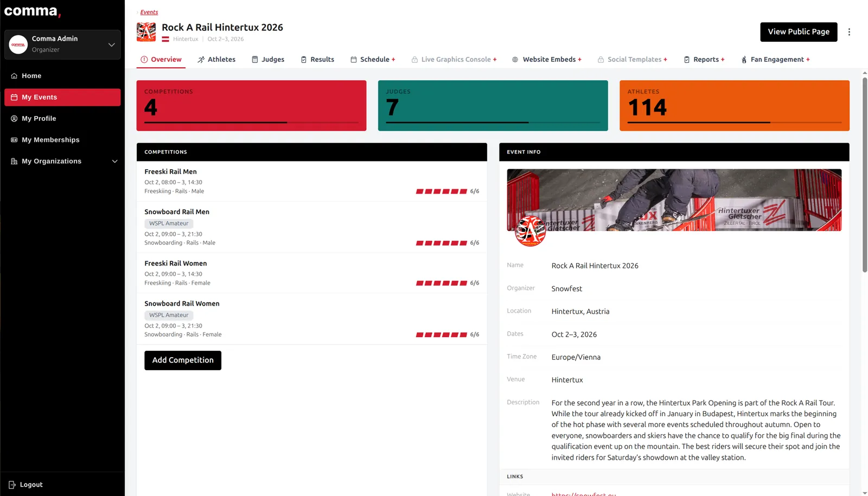Image resolution: width=868 pixels, height=496 pixels.
Task: Click the Reports clipboard icon
Action: click(687, 60)
